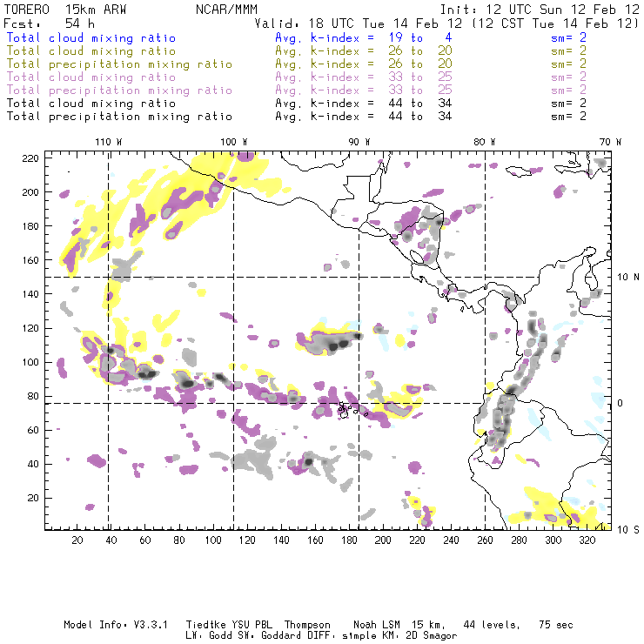This screenshot has width=644, height=644.
Task: Select the '60' vertical axis tick label
Action: point(34,430)
